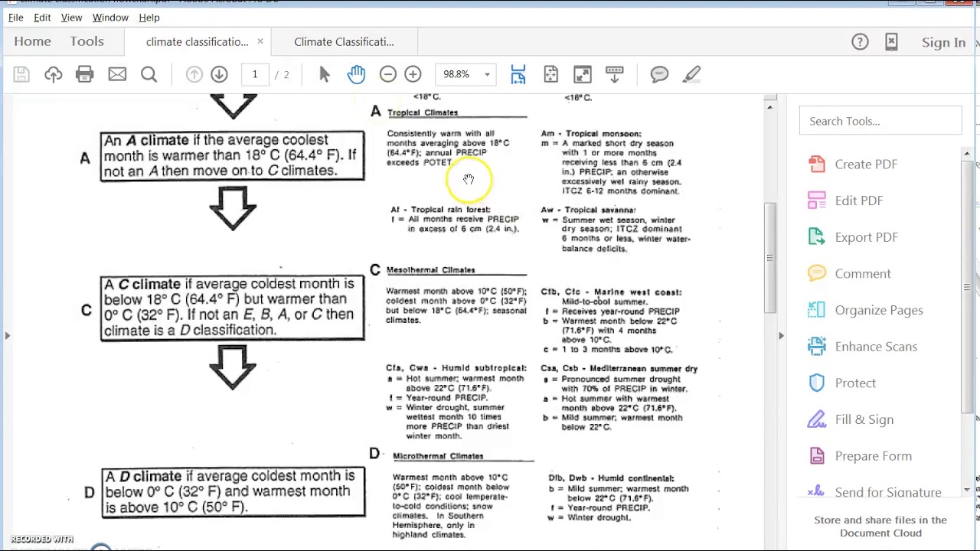Click the 'A C climate' box text

pyautogui.click(x=233, y=308)
